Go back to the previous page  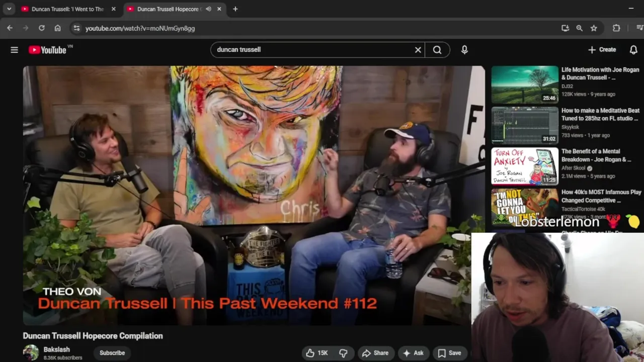click(10, 28)
